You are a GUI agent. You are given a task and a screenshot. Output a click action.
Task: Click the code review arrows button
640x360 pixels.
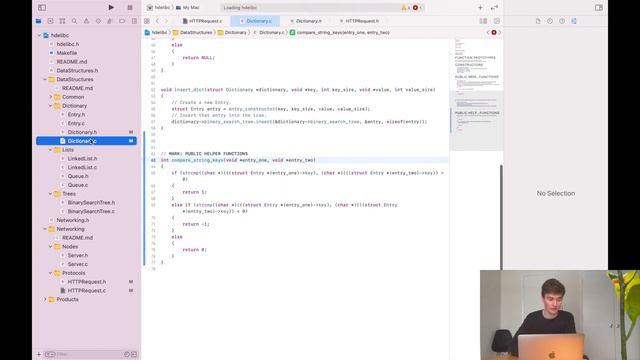pyautogui.click(x=494, y=7)
